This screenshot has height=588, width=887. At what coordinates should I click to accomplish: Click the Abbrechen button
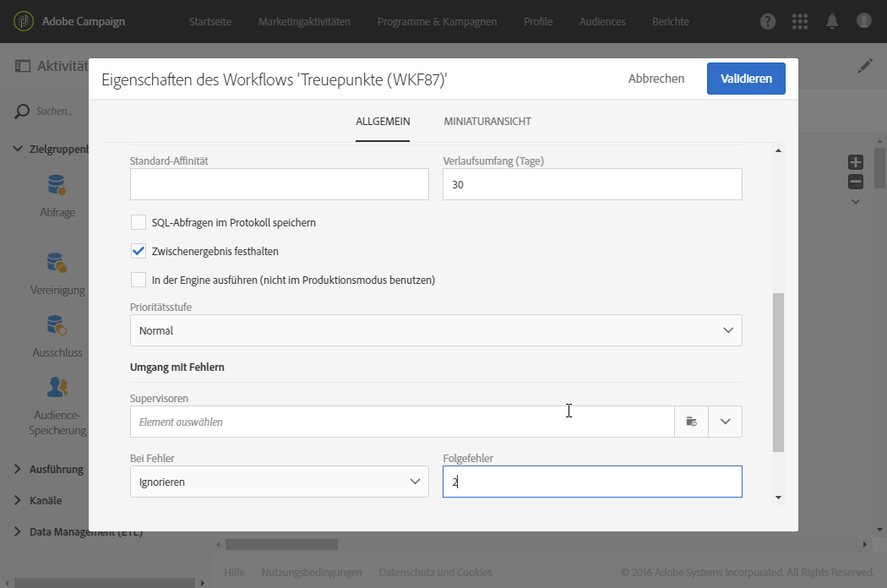click(x=656, y=79)
